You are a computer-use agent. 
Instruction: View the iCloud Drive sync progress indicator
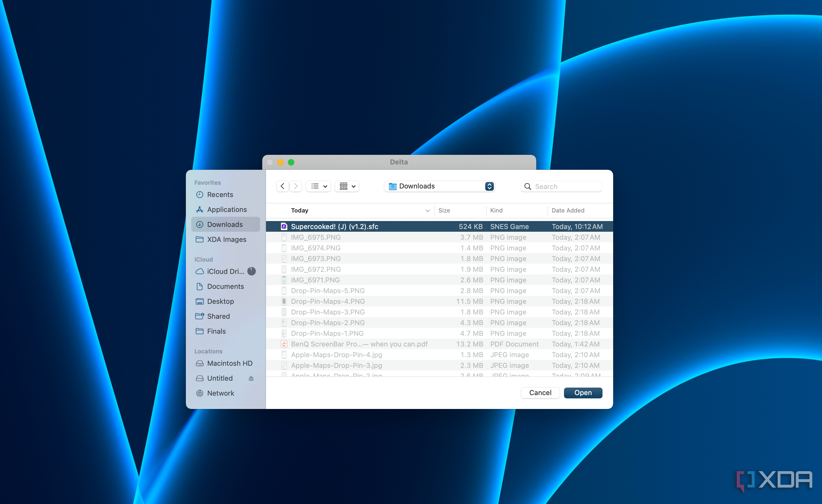[x=252, y=271]
